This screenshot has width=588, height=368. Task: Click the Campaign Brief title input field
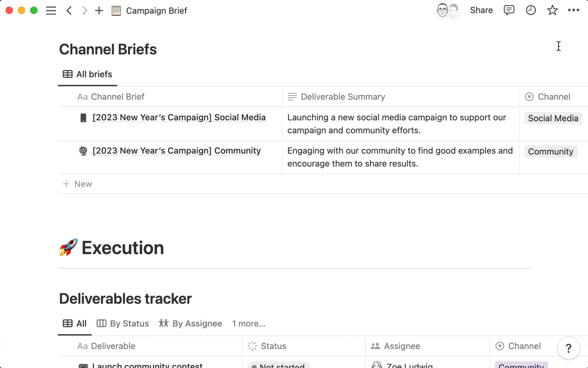(x=156, y=11)
